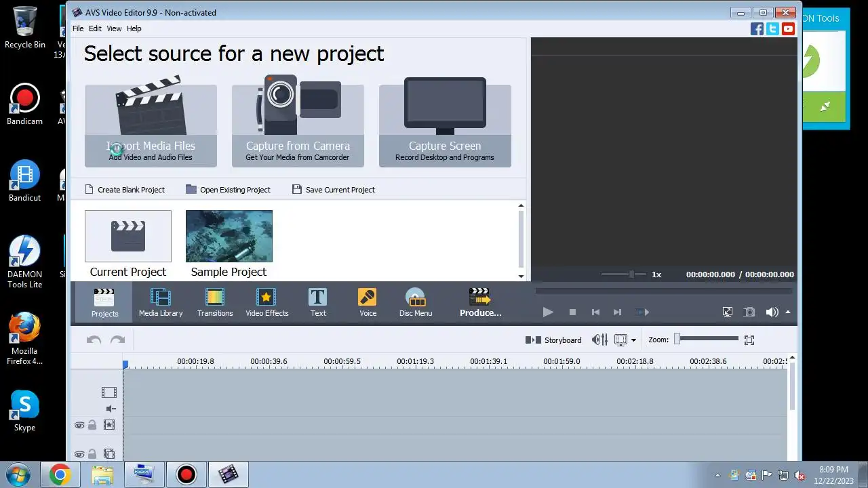
Task: Open the AVS Facebook page icon
Action: 757,28
